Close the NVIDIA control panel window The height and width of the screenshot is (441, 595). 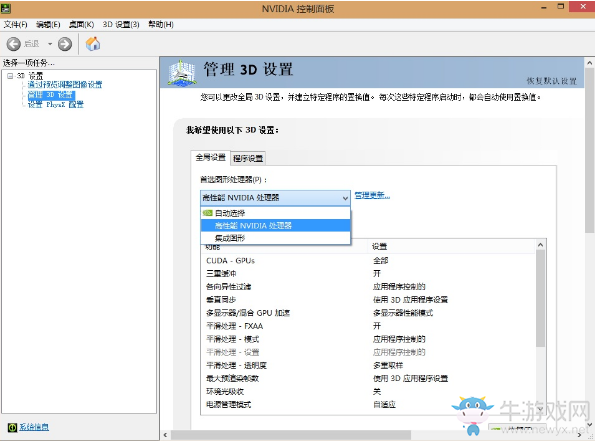pyautogui.click(x=583, y=6)
